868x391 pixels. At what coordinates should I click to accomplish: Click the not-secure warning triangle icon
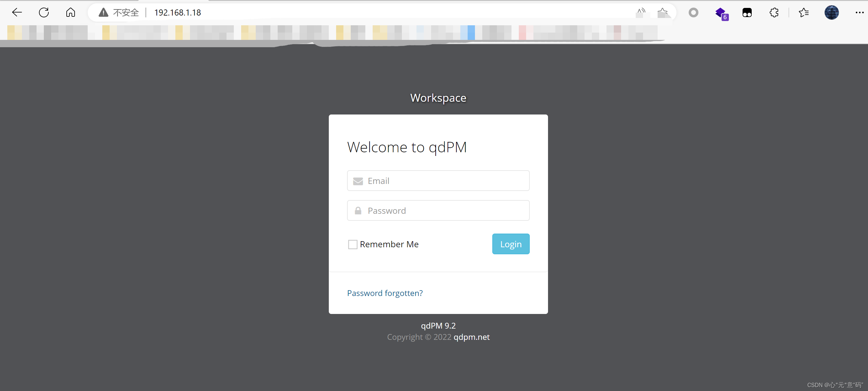(103, 12)
